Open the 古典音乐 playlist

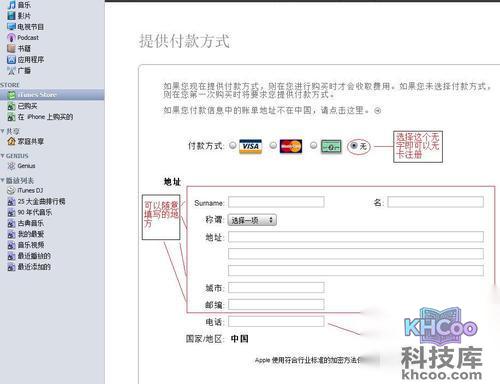[26, 223]
